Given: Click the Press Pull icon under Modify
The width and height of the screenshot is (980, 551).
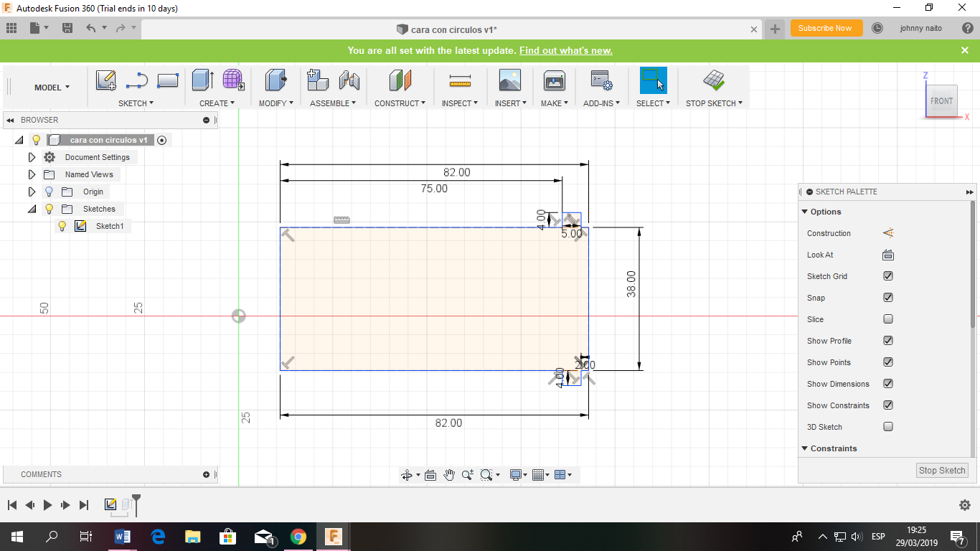Looking at the screenshot, I should tap(275, 80).
